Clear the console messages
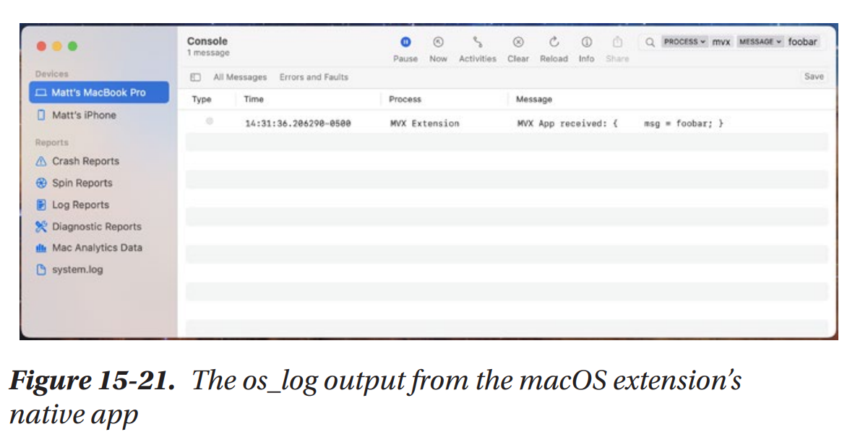Image resolution: width=868 pixels, height=437 pixels. (517, 43)
